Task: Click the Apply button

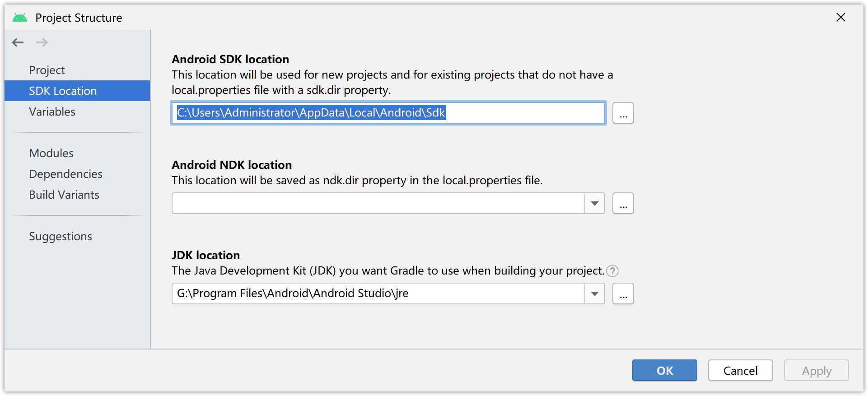Action: coord(817,371)
